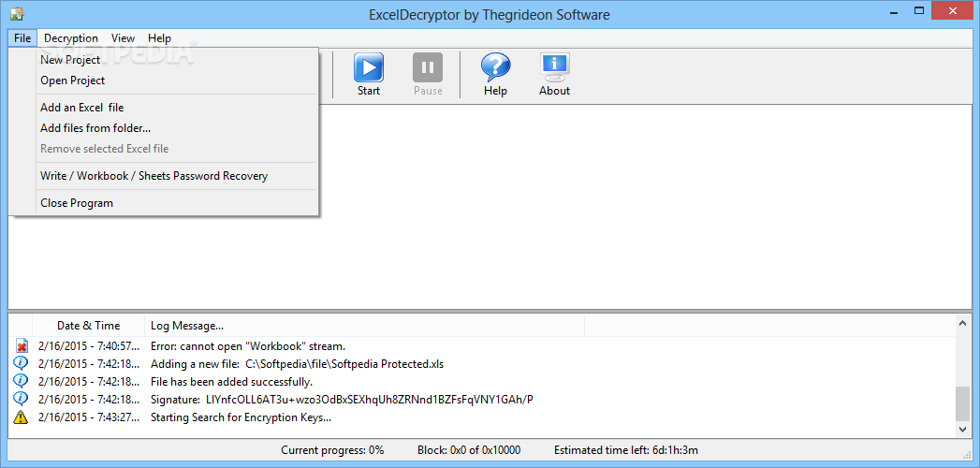Click the About monitor icon
This screenshot has width=980, height=468.
554,67
